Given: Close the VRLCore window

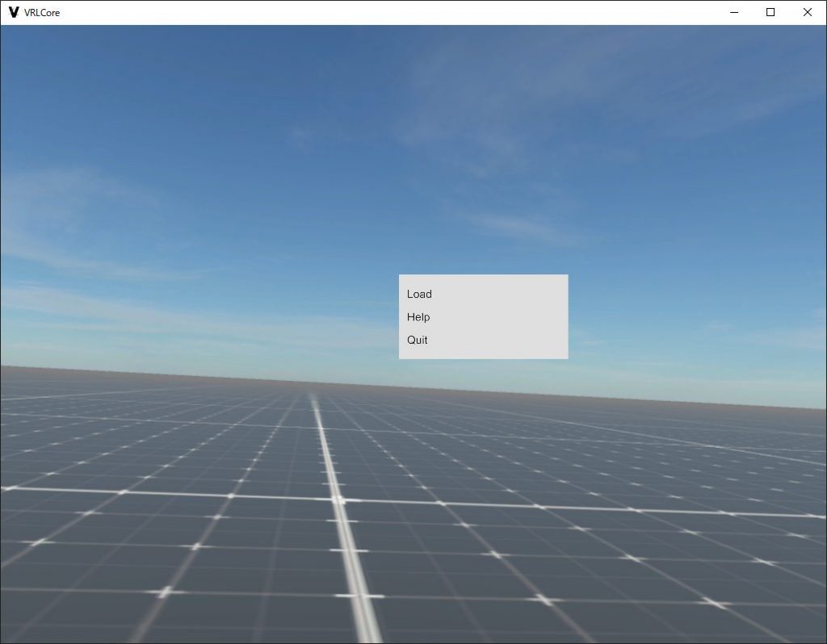Looking at the screenshot, I should [x=807, y=12].
